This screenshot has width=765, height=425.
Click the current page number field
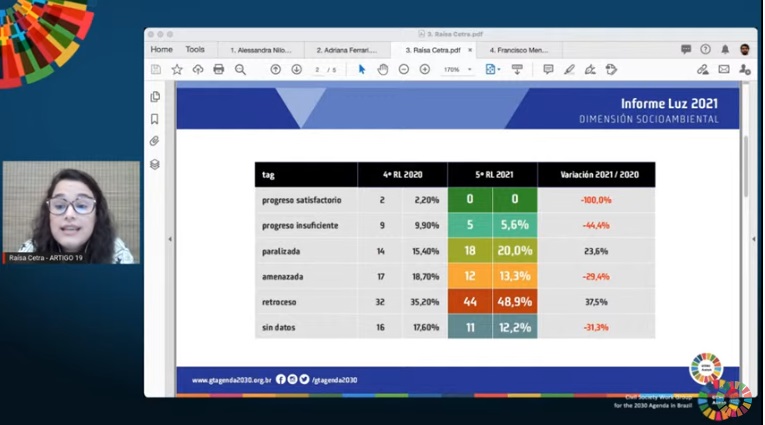click(317, 70)
